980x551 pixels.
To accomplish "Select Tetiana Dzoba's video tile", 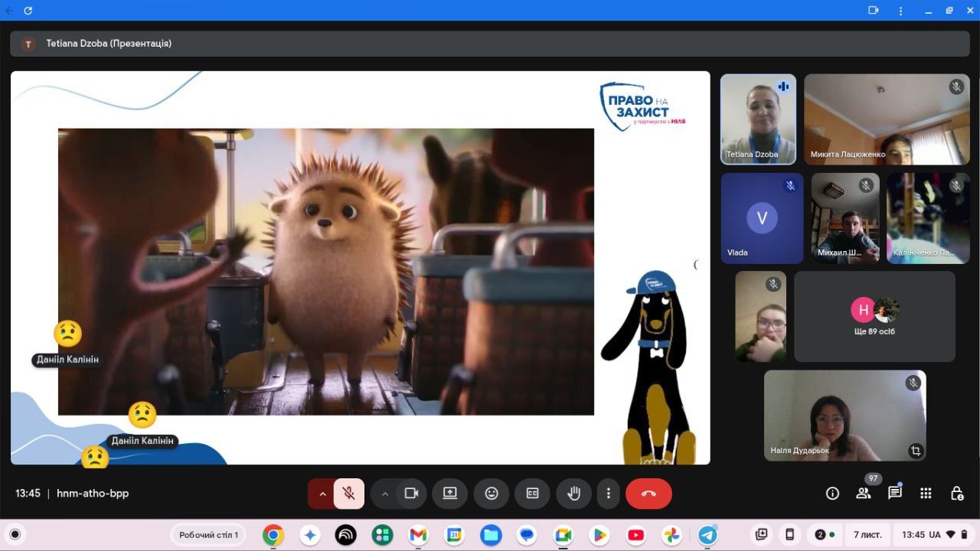I will tap(758, 119).
